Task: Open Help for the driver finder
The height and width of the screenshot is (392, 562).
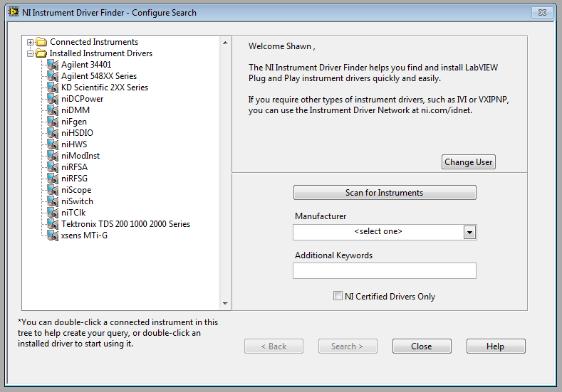Action: (495, 346)
